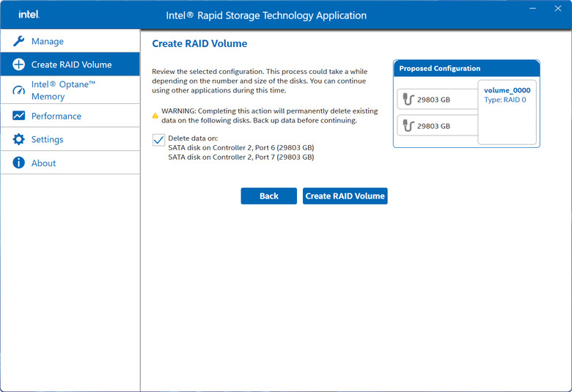Click the Proposed Configuration header
The width and height of the screenshot is (572, 392).
point(466,68)
